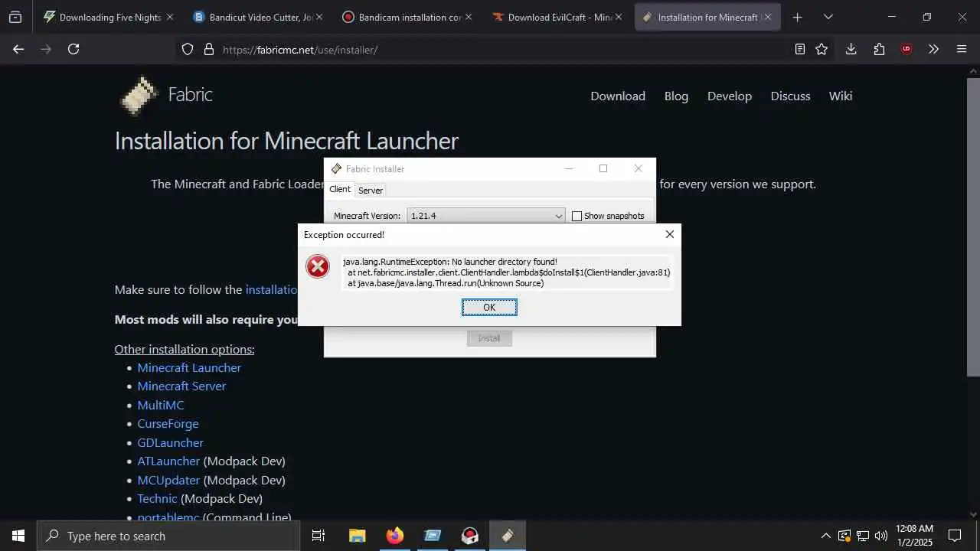Toggle reader view icon

[799, 49]
